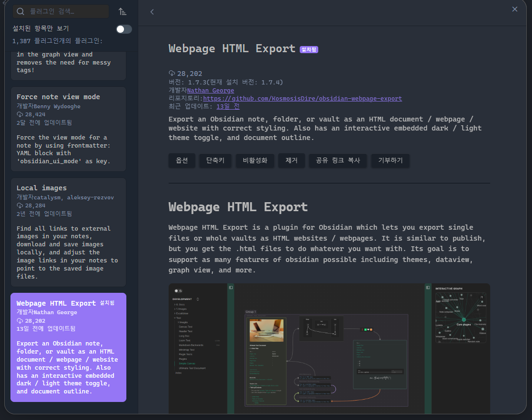Click the plugin preview screenshot image

[x=329, y=348]
